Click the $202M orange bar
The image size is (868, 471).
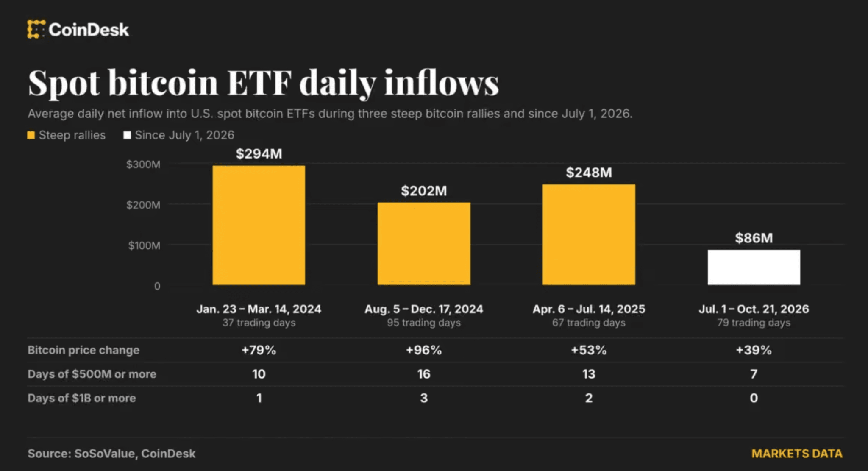(x=424, y=244)
